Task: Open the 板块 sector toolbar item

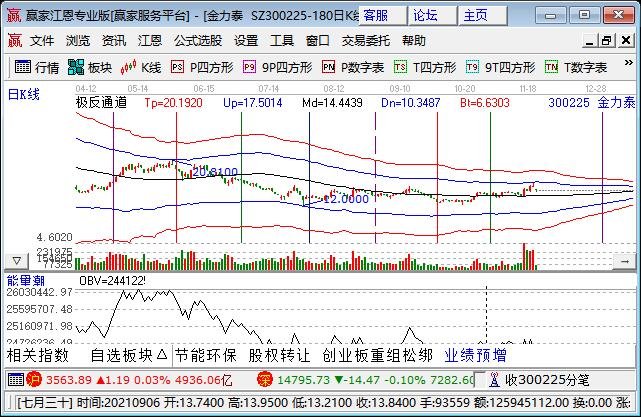Action: pyautogui.click(x=90, y=67)
